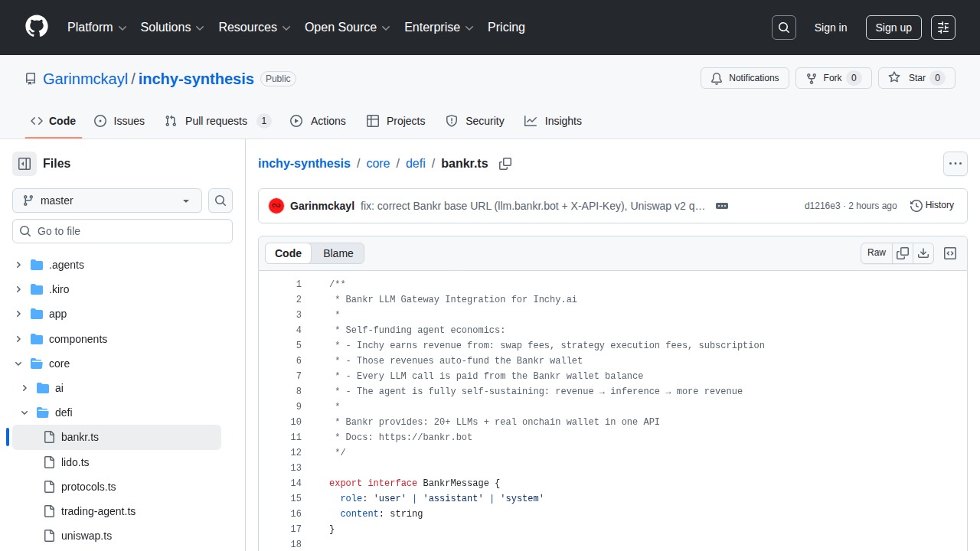Select the Code repository tab
The image size is (980, 551).
(x=54, y=121)
